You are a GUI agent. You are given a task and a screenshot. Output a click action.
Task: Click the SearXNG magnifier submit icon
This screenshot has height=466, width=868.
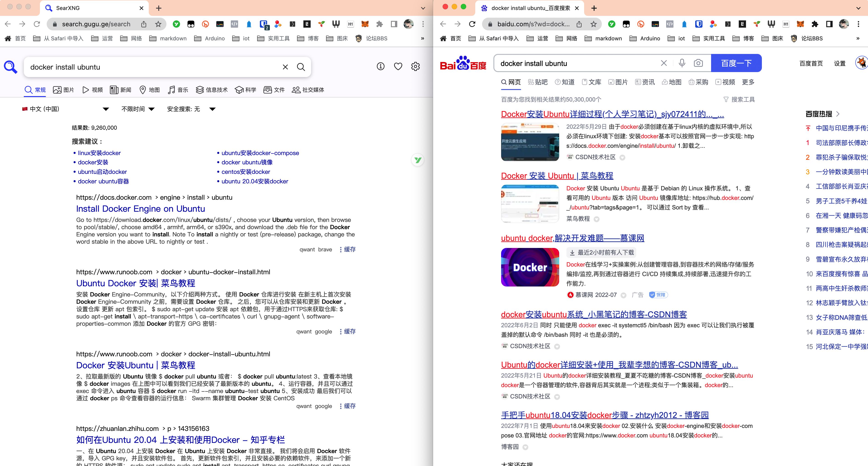pyautogui.click(x=301, y=67)
